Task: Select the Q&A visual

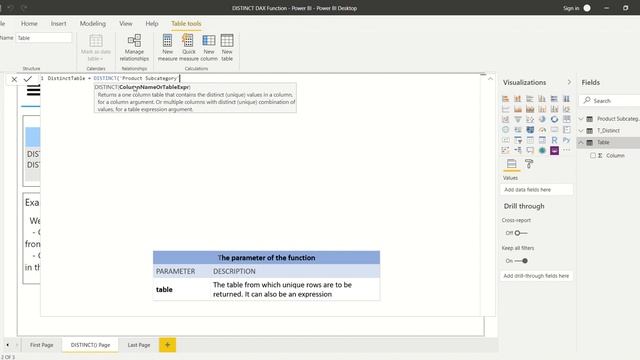Action: click(x=530, y=150)
